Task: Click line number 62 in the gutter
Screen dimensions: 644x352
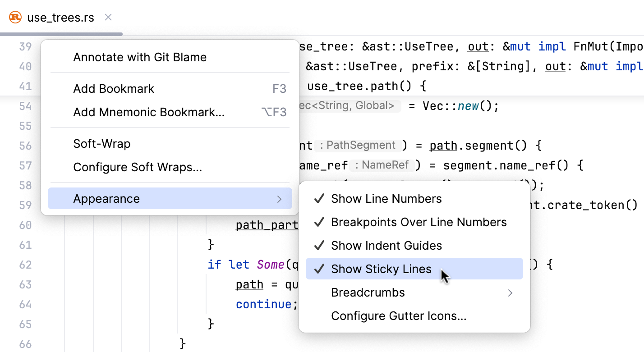Action: pos(26,265)
